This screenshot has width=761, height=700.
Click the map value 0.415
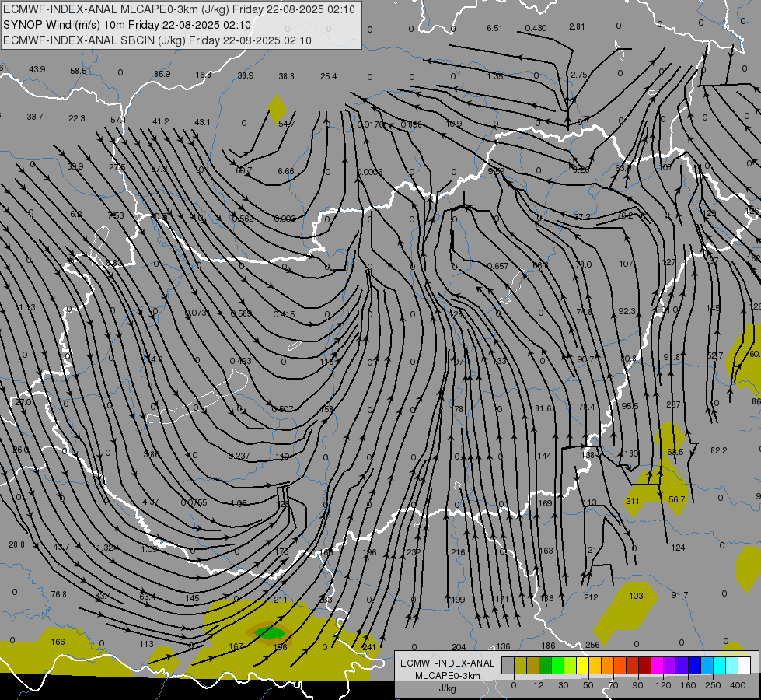click(x=284, y=314)
